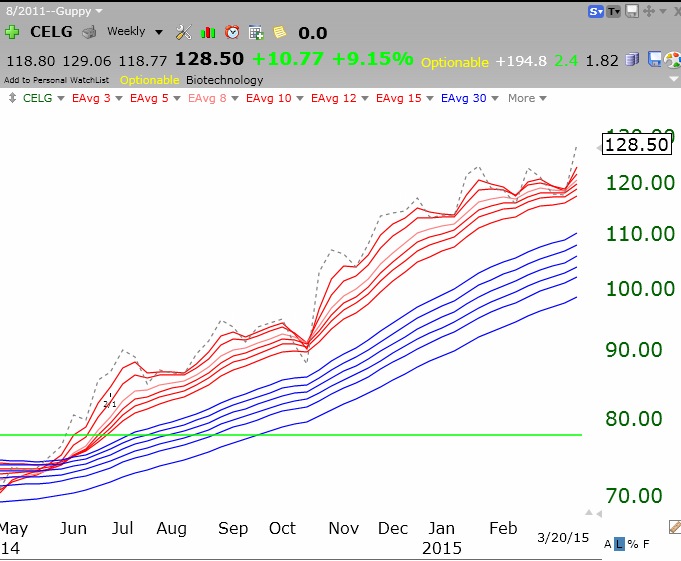Click the 2015 year label on time axis

(x=442, y=548)
